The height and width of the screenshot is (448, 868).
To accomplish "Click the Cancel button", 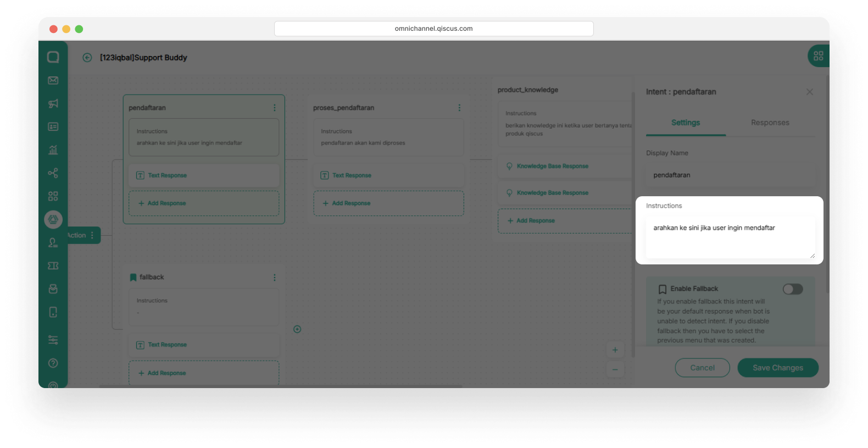I will pyautogui.click(x=702, y=368).
